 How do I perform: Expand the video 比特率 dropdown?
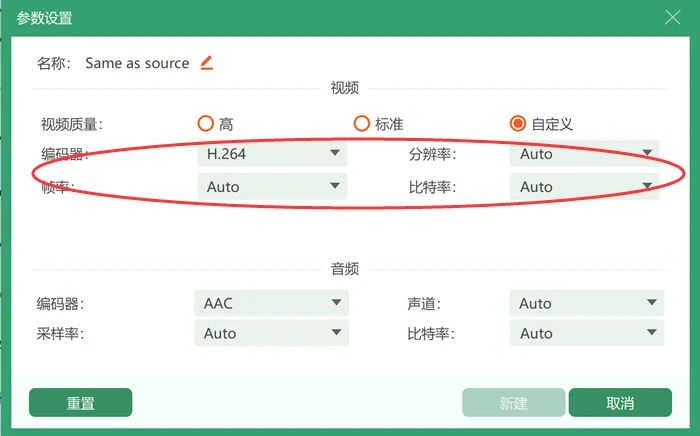point(584,187)
